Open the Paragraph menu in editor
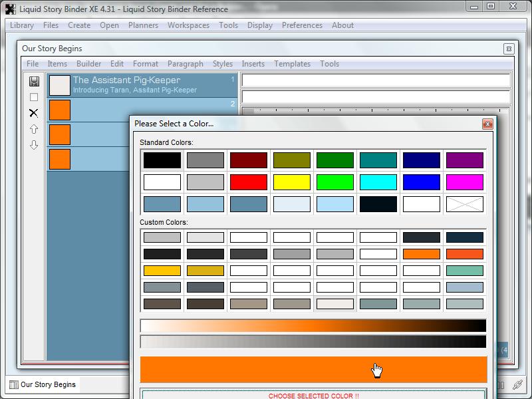Screen dimensions: 532x399 tap(185, 64)
